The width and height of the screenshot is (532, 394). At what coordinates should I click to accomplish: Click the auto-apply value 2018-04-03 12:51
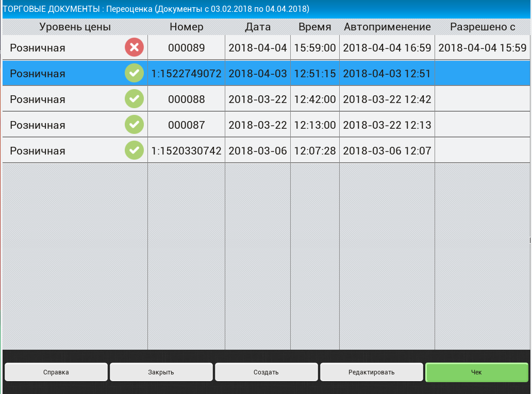(387, 74)
